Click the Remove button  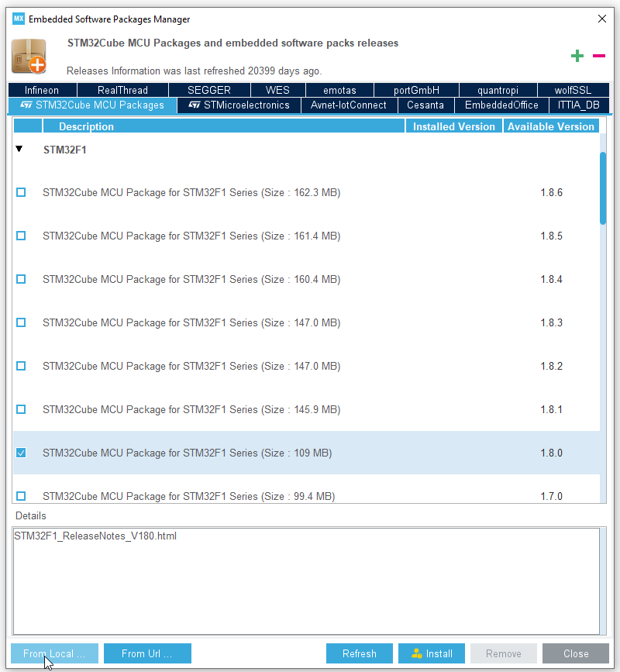tap(504, 653)
